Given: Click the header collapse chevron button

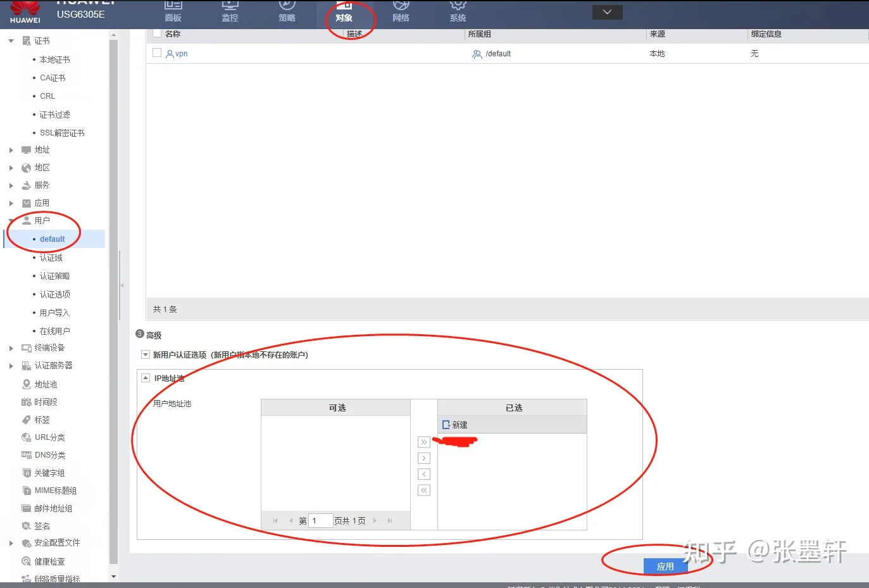Looking at the screenshot, I should (x=607, y=12).
